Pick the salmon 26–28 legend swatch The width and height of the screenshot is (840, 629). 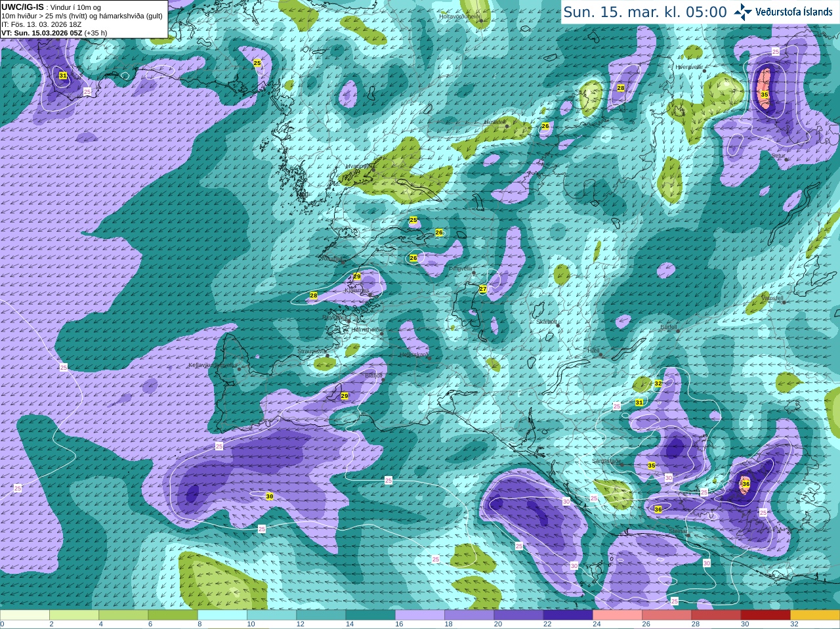[x=667, y=615]
